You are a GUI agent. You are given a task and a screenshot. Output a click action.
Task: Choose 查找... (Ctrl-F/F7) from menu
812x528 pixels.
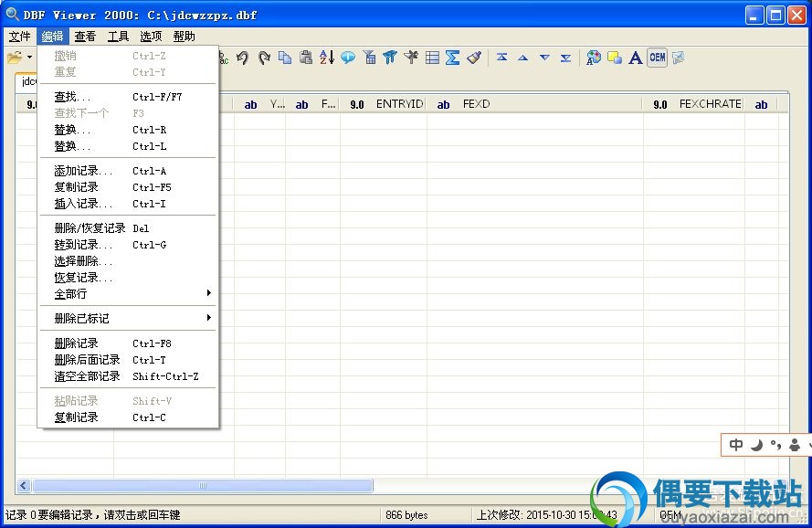[x=128, y=97]
